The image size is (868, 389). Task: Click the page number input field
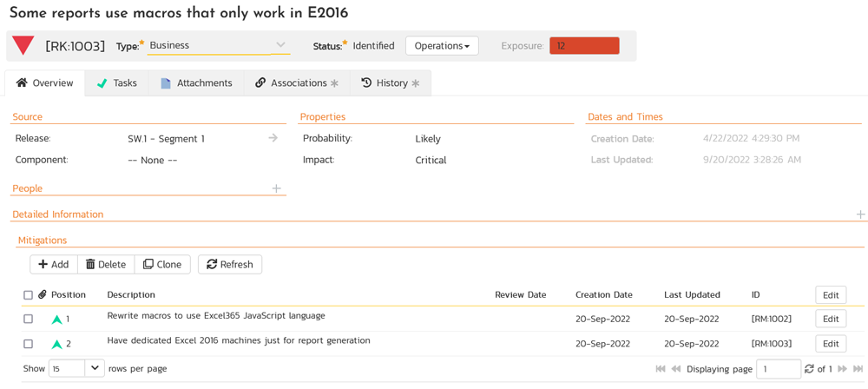point(779,369)
